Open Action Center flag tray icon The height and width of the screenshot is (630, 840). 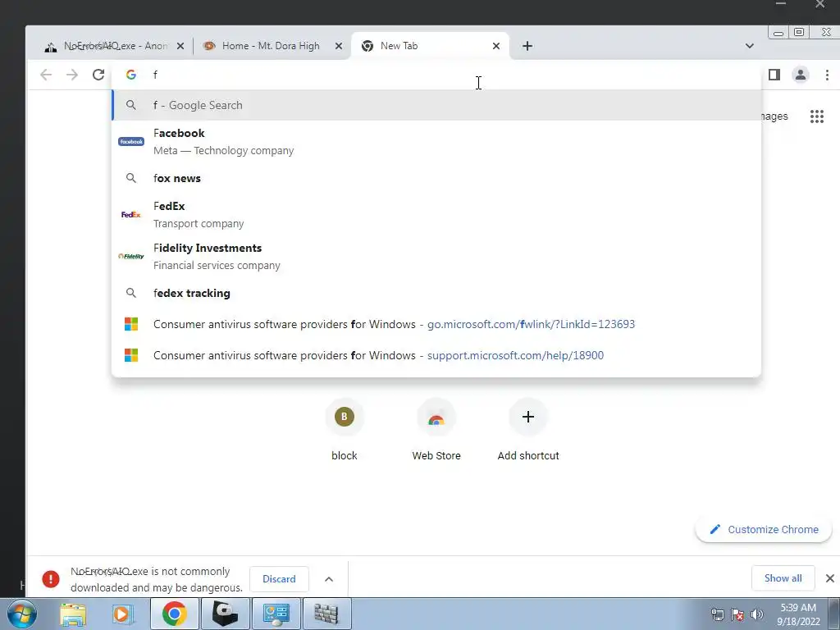737,614
